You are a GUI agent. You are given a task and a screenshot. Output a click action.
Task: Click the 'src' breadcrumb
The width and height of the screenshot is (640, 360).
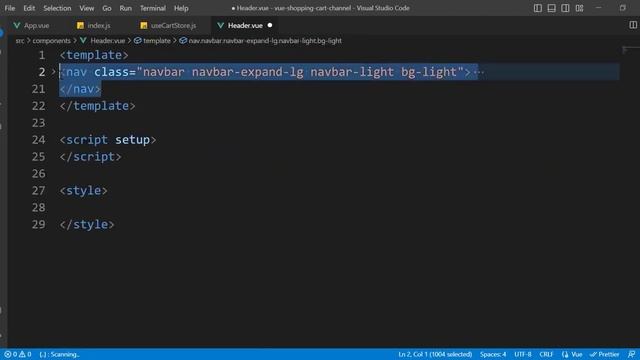pos(20,41)
